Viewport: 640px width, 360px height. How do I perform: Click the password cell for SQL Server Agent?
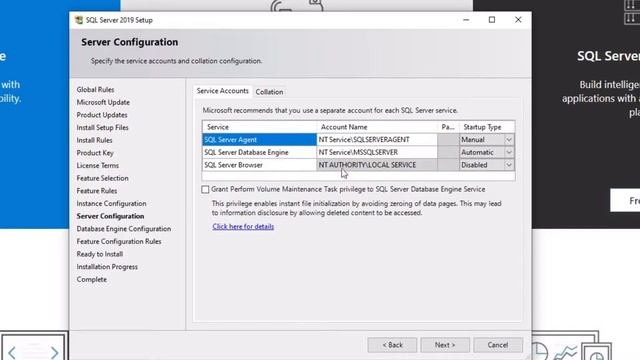pyautogui.click(x=448, y=140)
